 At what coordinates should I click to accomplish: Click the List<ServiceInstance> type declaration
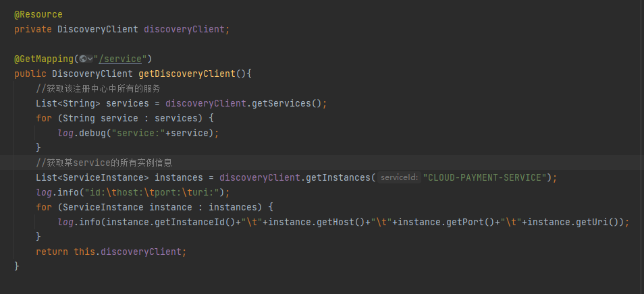92,177
